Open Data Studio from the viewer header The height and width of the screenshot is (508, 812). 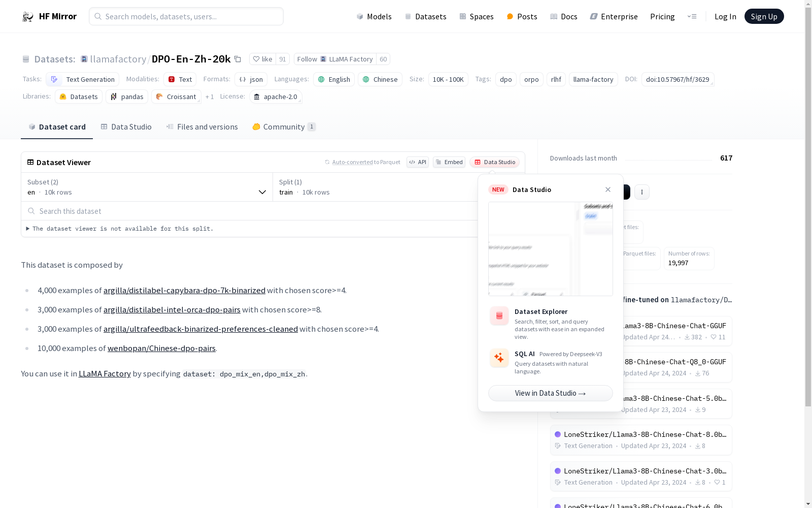pyautogui.click(x=495, y=162)
